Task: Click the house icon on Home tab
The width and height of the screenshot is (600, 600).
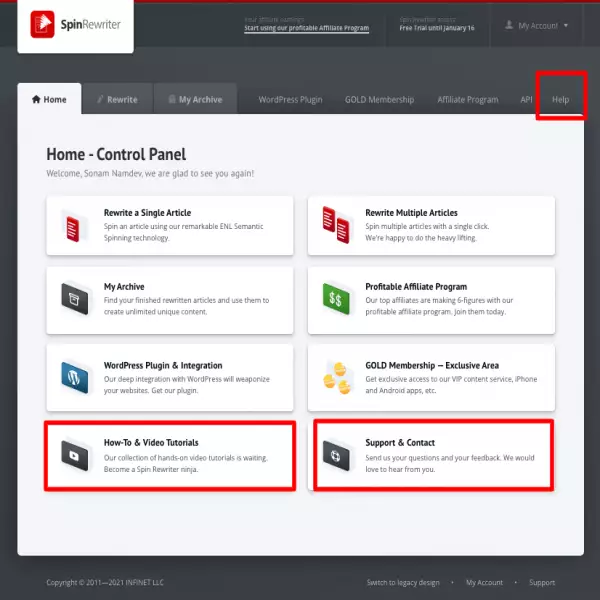Action: coord(36,99)
